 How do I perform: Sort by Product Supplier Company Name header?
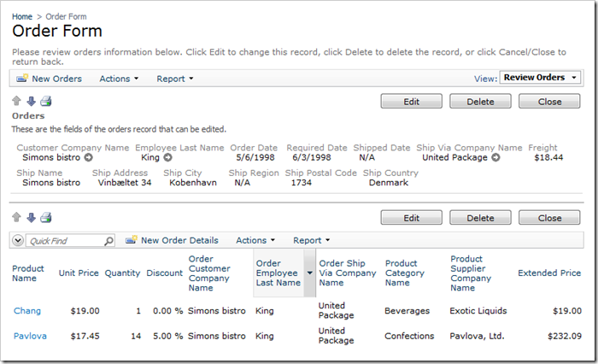[x=471, y=273]
